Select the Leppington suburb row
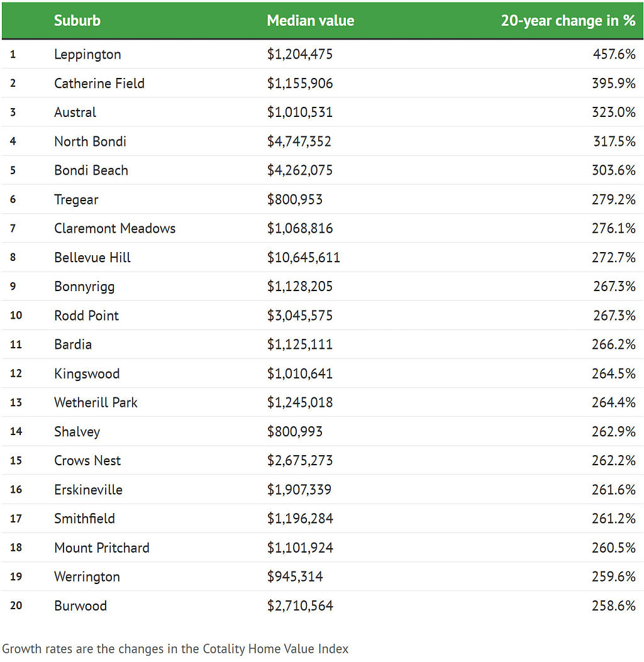644x662 pixels. [323, 54]
